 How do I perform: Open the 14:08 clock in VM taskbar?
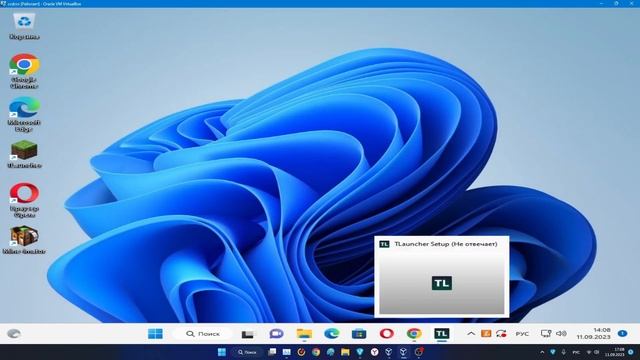pyautogui.click(x=593, y=333)
